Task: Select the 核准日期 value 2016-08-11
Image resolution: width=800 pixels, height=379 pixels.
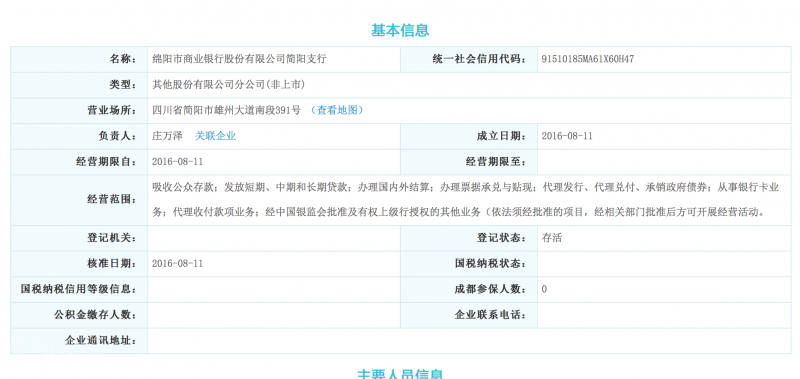Action: [x=178, y=264]
